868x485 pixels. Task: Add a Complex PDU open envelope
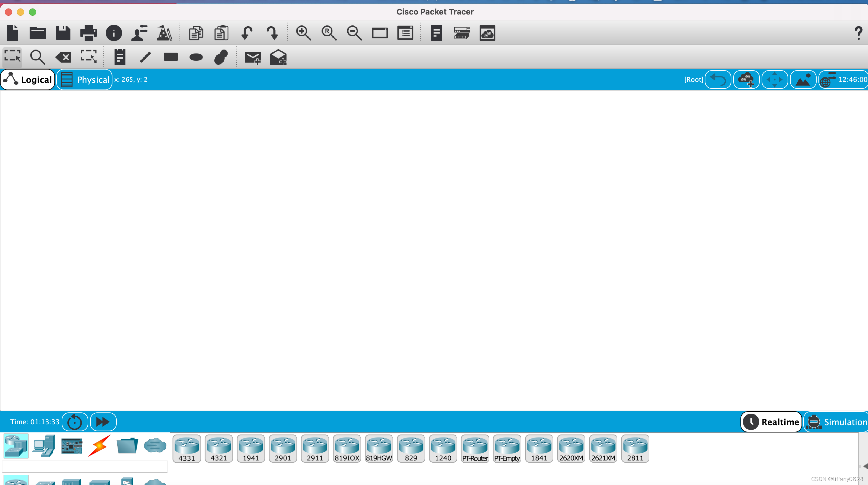coord(278,57)
